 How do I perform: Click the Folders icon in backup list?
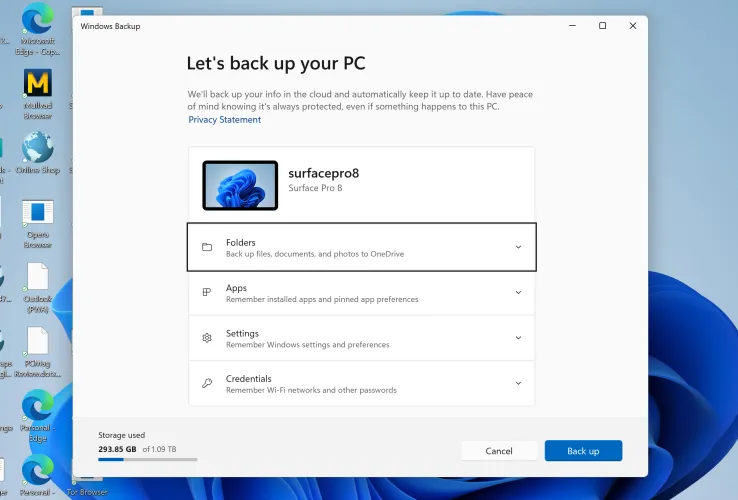coord(207,247)
